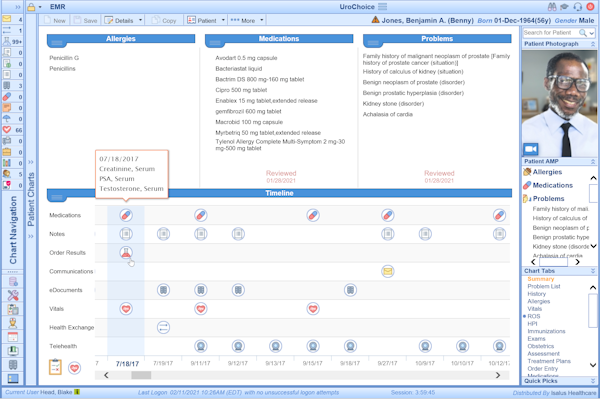Open the Health Exchange arrows icon on 7/19/17

pyautogui.click(x=163, y=327)
